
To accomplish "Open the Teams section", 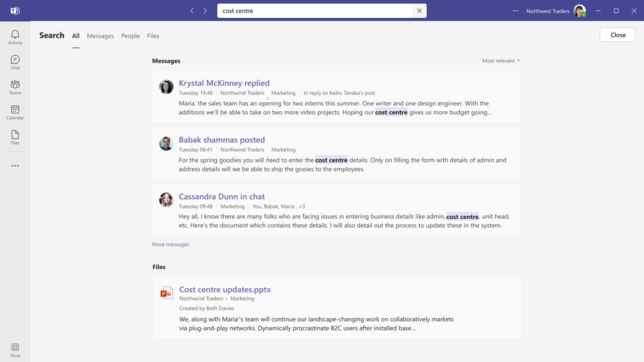I will [x=15, y=87].
